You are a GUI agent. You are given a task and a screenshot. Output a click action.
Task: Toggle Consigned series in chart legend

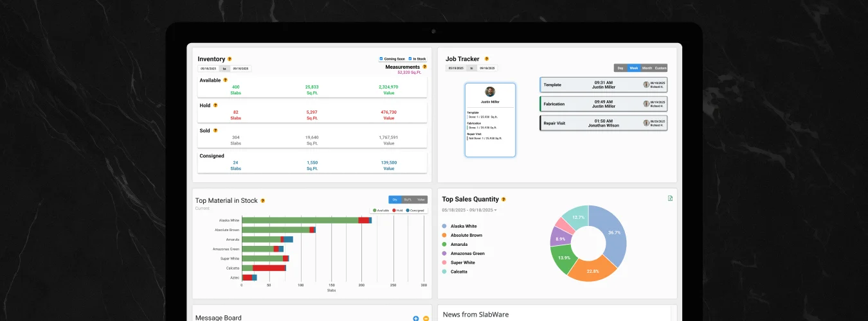415,211
